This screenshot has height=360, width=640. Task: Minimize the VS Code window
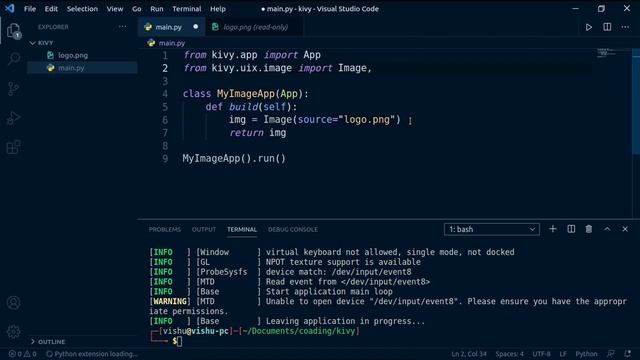pos(575,9)
